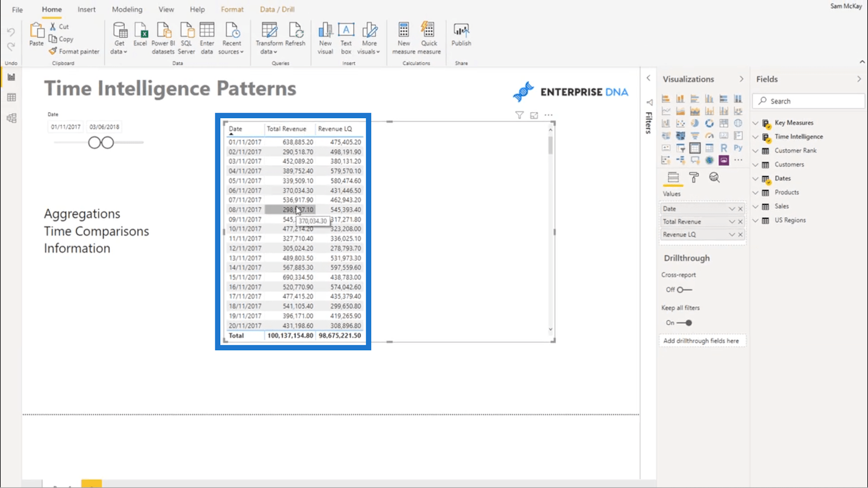Toggle focus mode on the table visual
868x488 pixels.
point(534,115)
